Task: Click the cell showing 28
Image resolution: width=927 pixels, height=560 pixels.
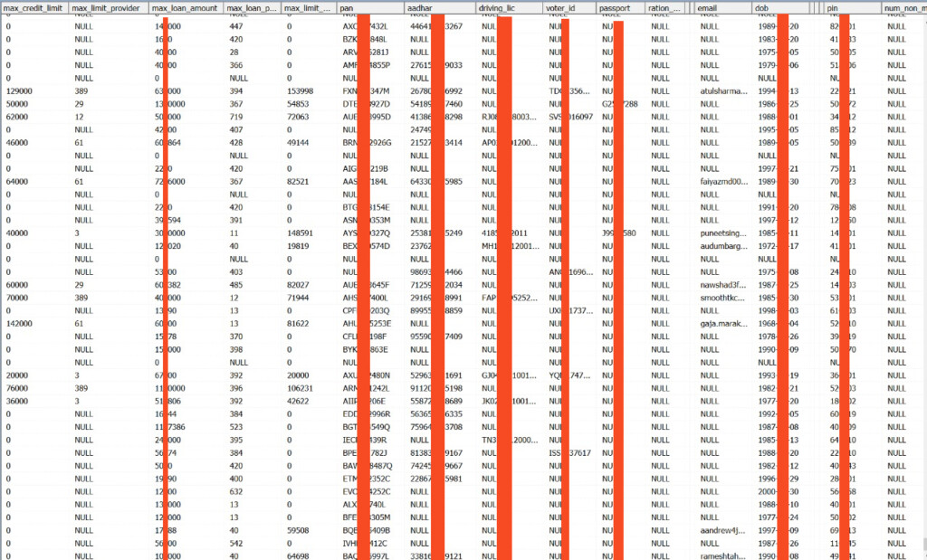Action: click(x=234, y=52)
